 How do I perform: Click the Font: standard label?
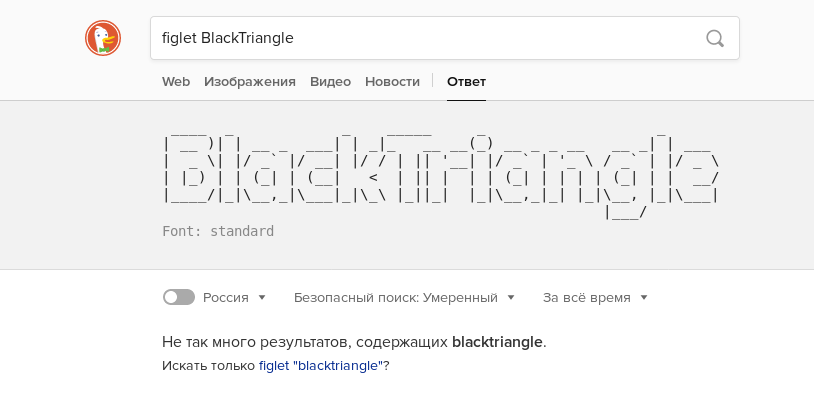click(x=218, y=231)
